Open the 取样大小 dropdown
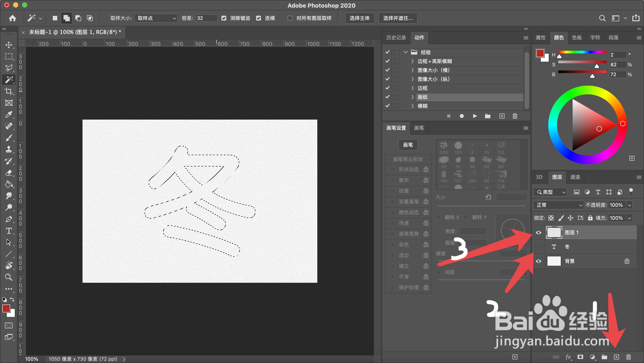The height and width of the screenshot is (363, 644). [x=156, y=18]
